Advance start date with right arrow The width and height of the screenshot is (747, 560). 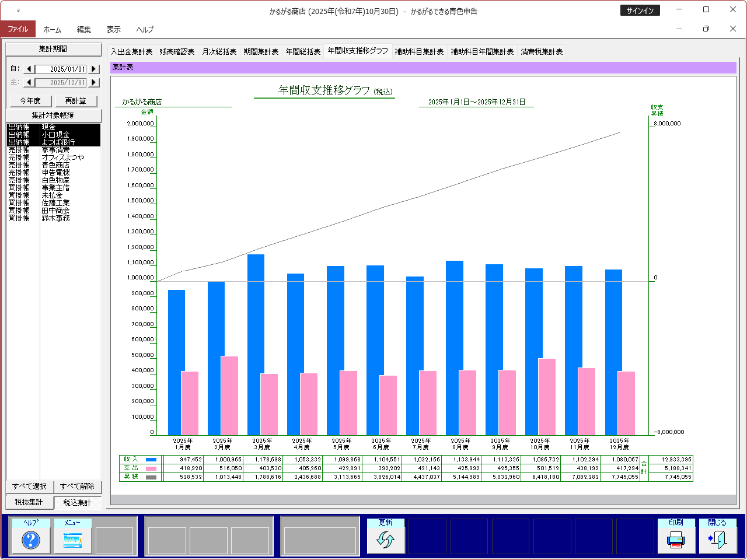coord(93,69)
